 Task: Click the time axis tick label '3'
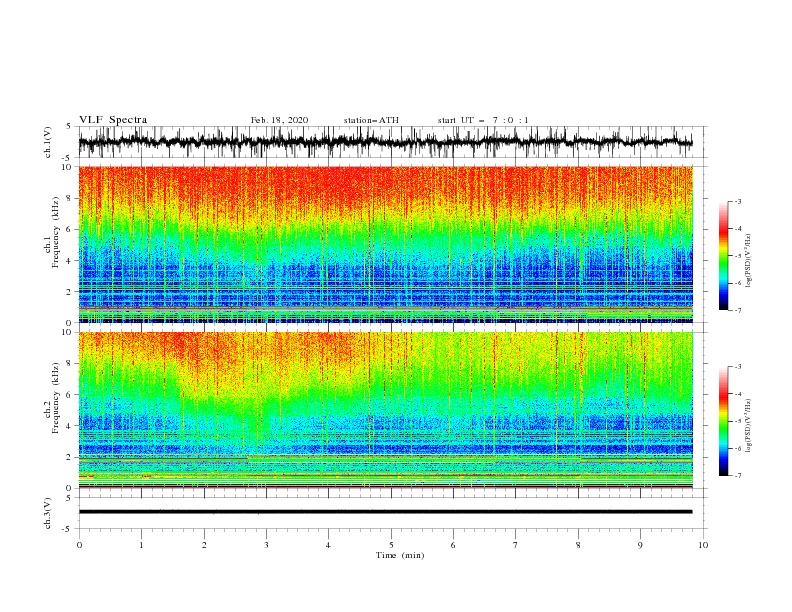pyautogui.click(x=266, y=545)
